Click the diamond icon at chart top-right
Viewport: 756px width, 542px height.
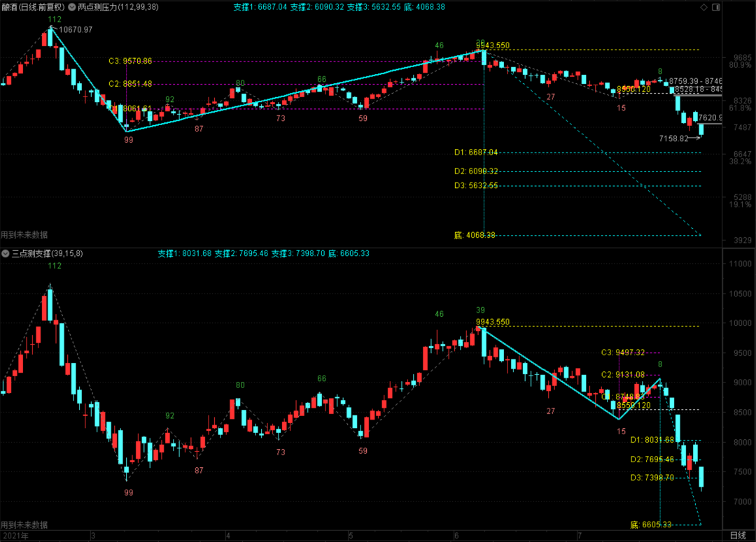(703, 7)
